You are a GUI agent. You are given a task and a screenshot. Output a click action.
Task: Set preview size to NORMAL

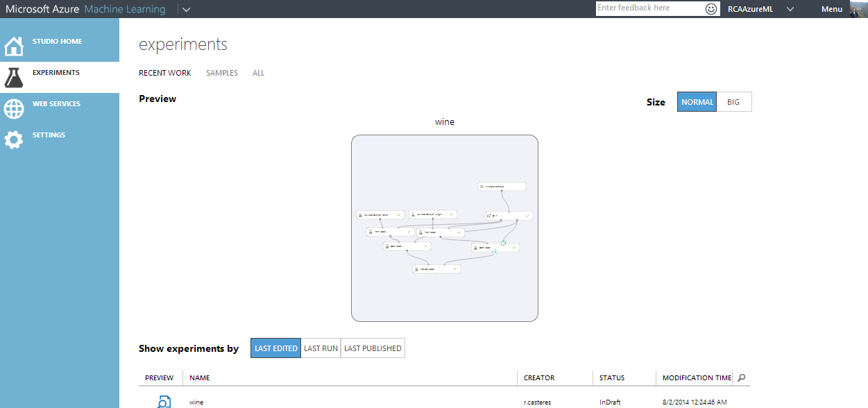tap(697, 102)
